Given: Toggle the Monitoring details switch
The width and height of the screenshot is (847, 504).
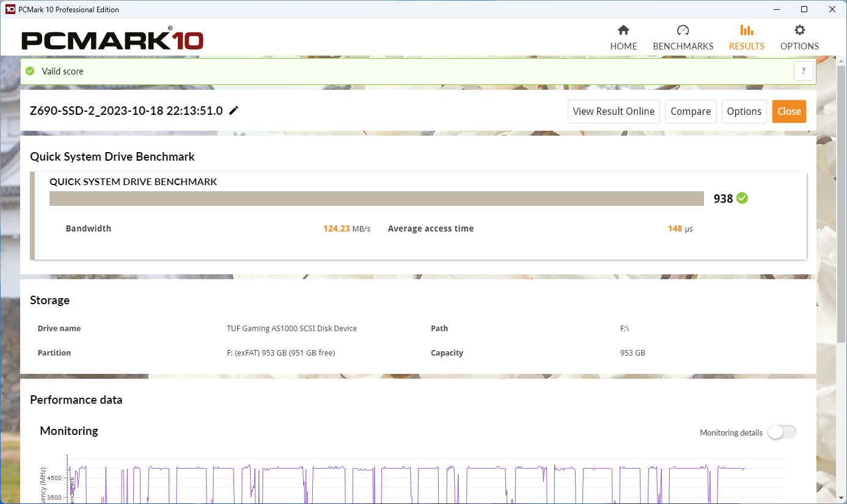Looking at the screenshot, I should click(x=782, y=433).
